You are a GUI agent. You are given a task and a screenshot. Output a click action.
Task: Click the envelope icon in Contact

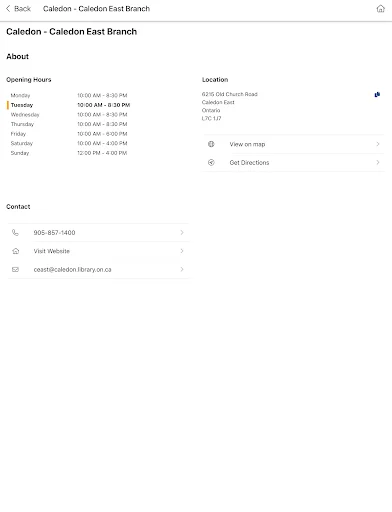pos(15,269)
